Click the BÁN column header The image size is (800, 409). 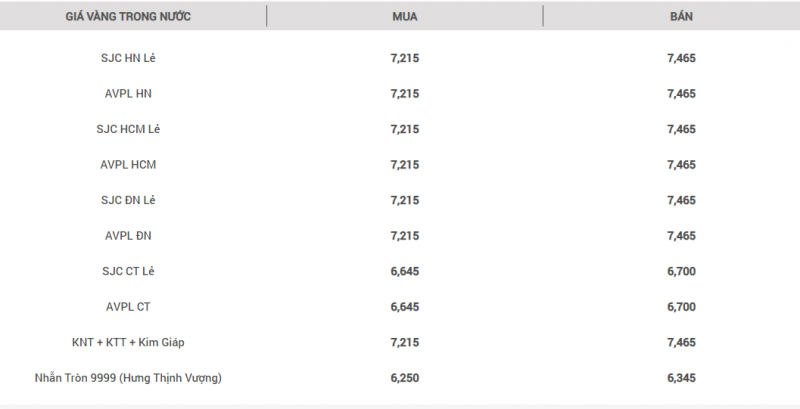681,17
